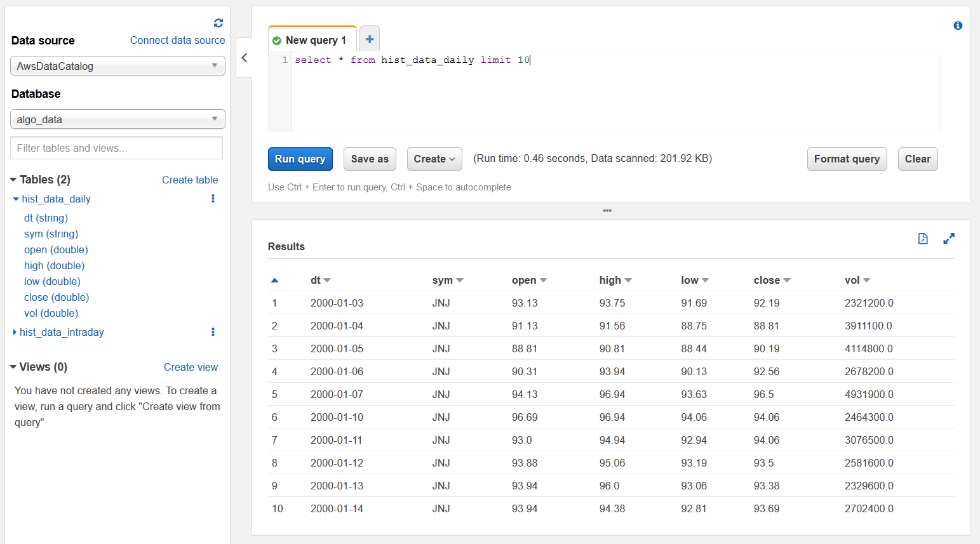Click the JNJ symbol in row 1
This screenshot has width=980, height=544.
[441, 303]
